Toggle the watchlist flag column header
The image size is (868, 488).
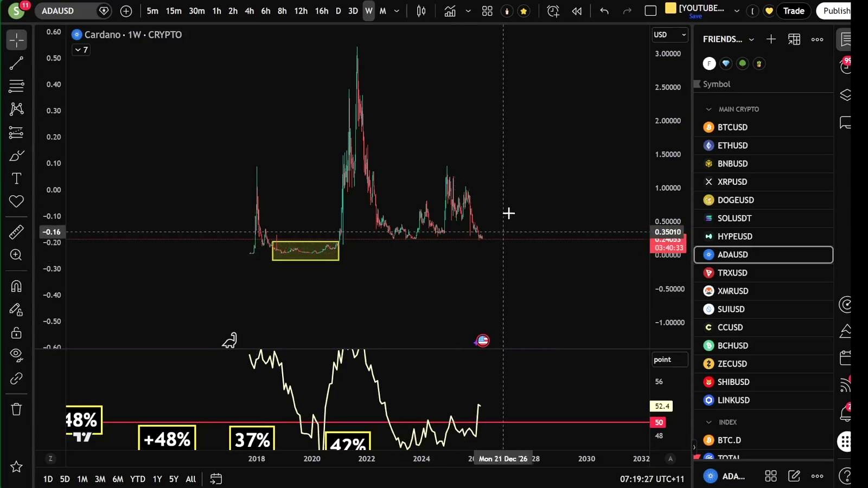(697, 84)
